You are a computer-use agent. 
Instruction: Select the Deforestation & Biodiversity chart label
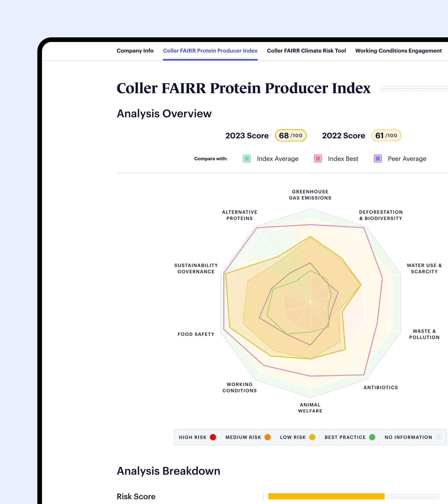tap(381, 215)
